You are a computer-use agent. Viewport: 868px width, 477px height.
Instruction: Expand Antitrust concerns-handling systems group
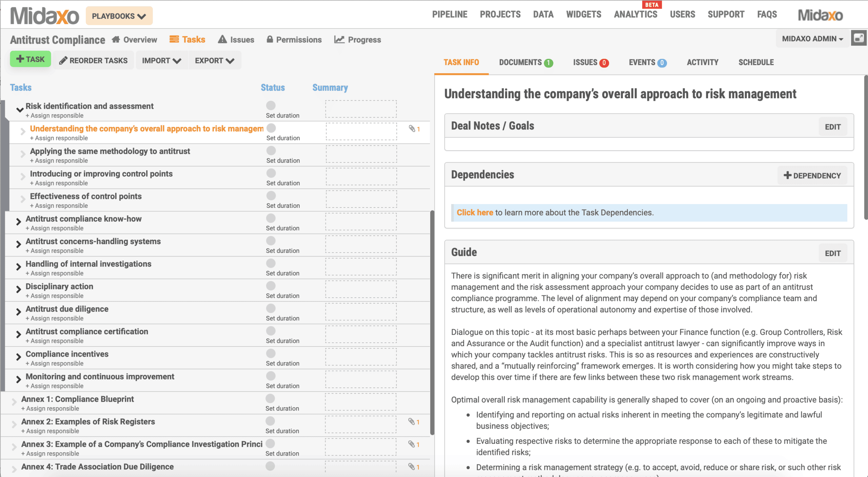(19, 244)
